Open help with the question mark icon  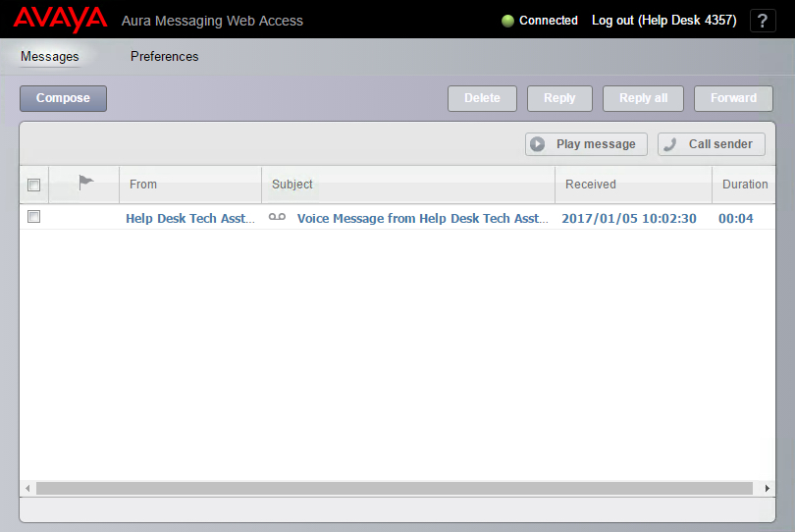(763, 21)
